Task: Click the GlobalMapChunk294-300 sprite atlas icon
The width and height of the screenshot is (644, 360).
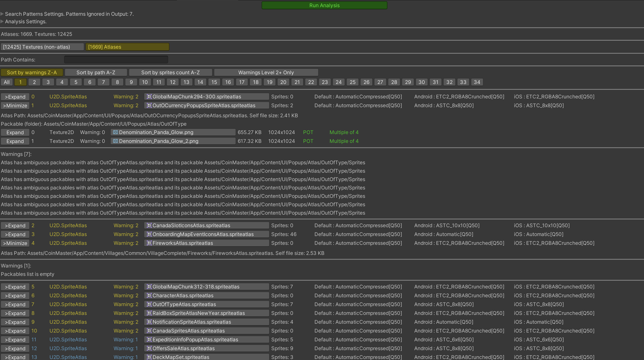Action: pyautogui.click(x=149, y=97)
